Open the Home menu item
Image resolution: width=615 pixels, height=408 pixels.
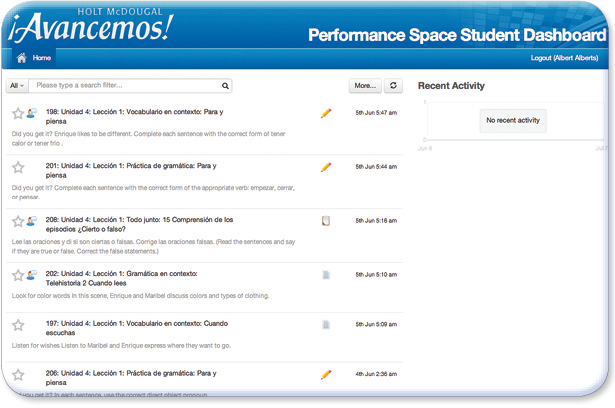34,58
